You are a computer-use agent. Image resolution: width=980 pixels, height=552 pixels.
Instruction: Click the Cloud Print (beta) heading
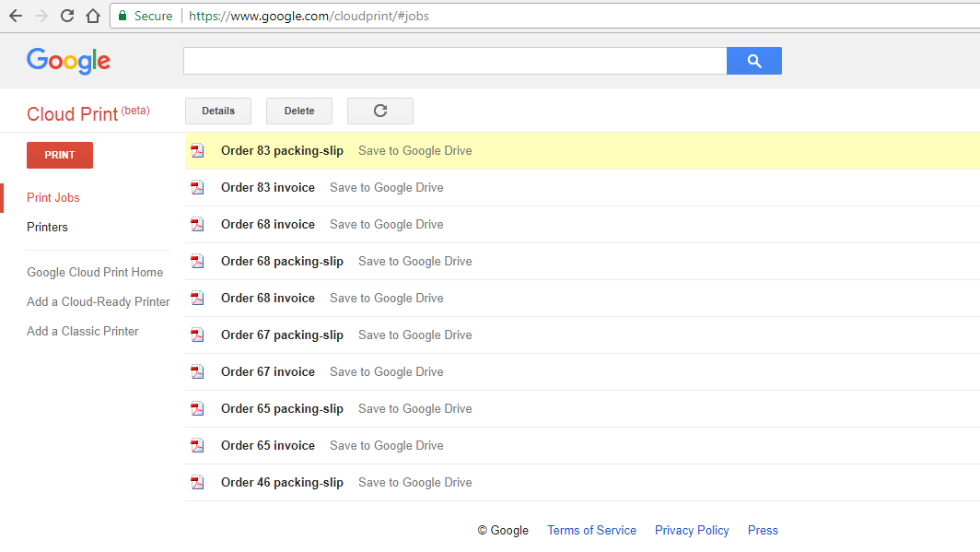(x=88, y=113)
